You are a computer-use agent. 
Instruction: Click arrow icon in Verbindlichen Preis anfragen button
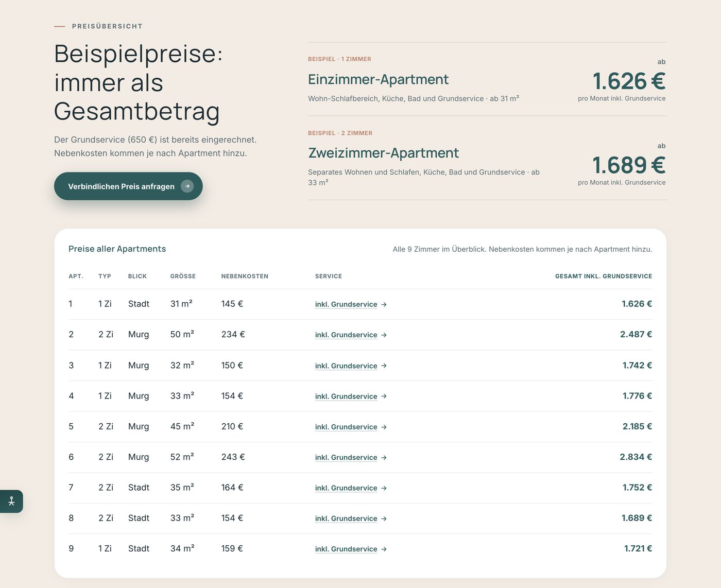187,186
